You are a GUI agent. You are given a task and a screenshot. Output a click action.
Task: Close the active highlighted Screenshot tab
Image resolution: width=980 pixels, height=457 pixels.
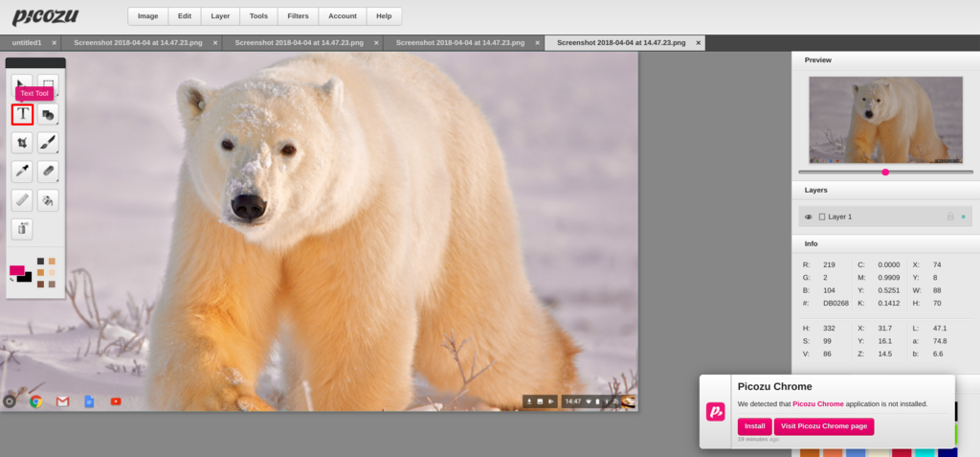click(x=698, y=43)
